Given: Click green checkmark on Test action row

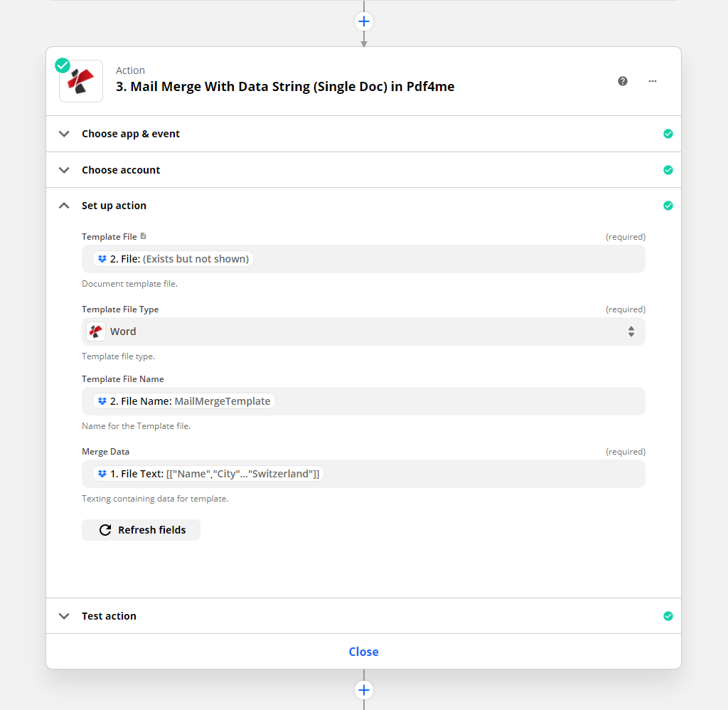Looking at the screenshot, I should point(668,616).
